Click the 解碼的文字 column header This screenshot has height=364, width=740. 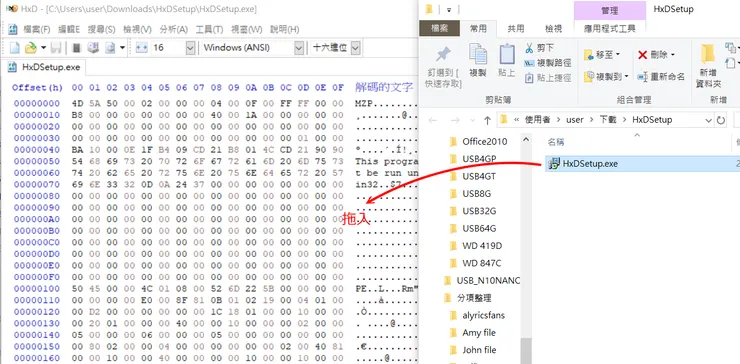384,87
